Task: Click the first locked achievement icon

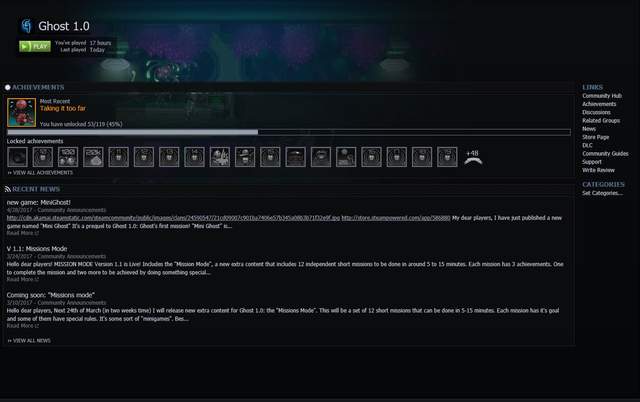Action: (18, 157)
